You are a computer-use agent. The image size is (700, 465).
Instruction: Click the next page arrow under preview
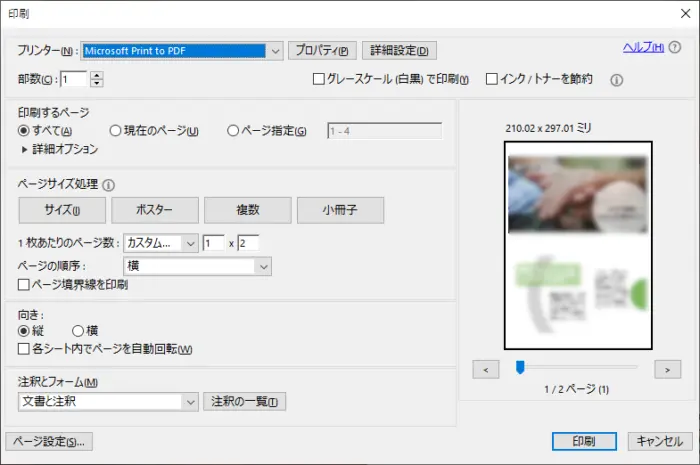(x=667, y=369)
